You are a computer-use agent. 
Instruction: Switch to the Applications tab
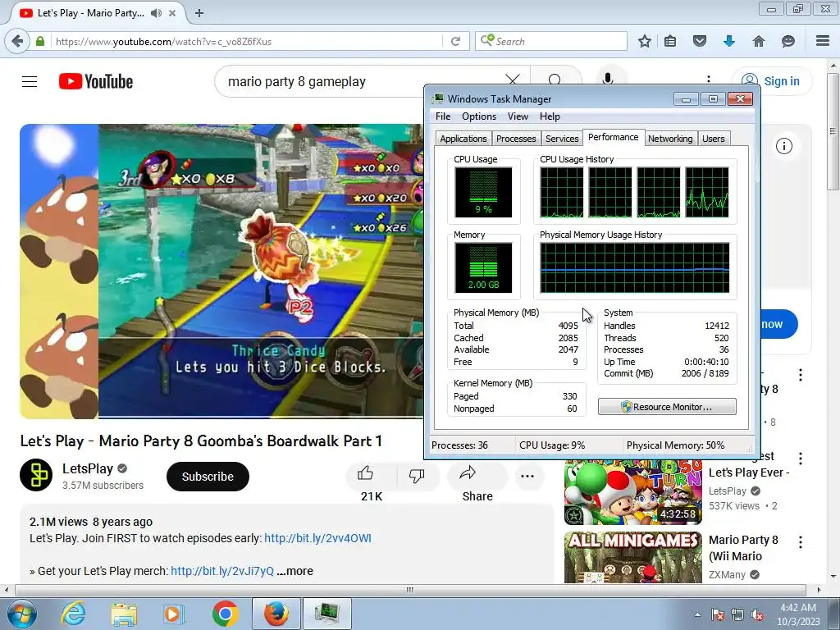point(463,139)
